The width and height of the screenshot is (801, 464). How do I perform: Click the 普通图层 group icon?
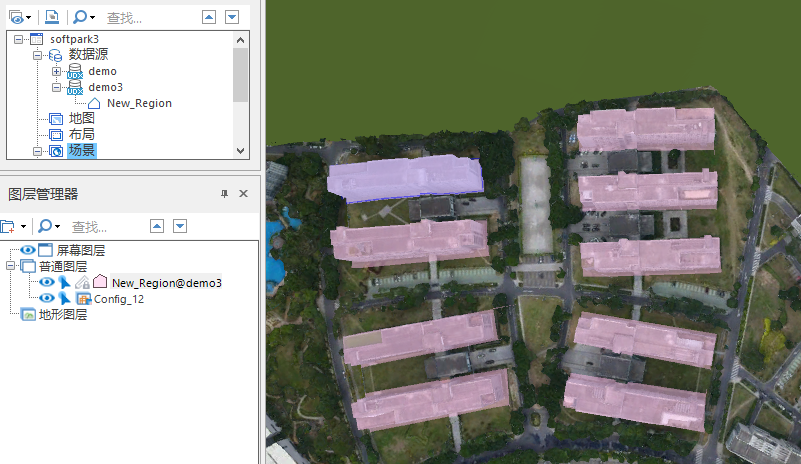click(28, 266)
